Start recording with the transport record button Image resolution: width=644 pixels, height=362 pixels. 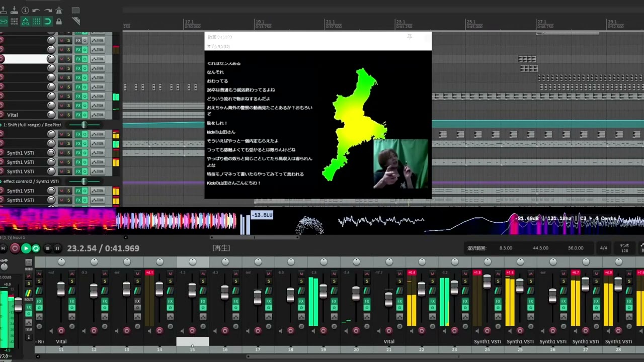pos(15,248)
